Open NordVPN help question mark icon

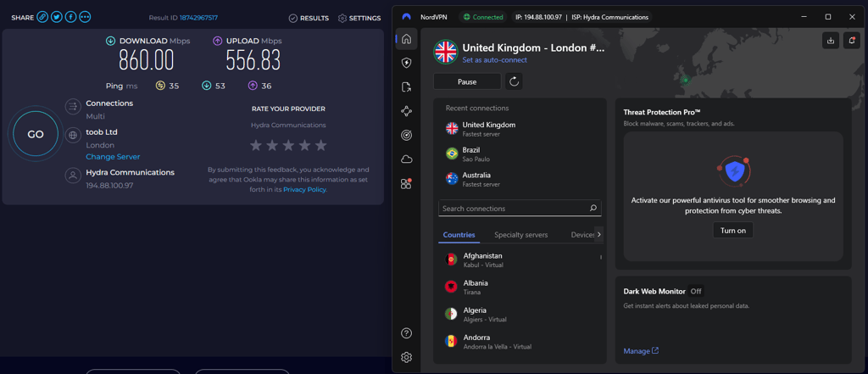406,333
